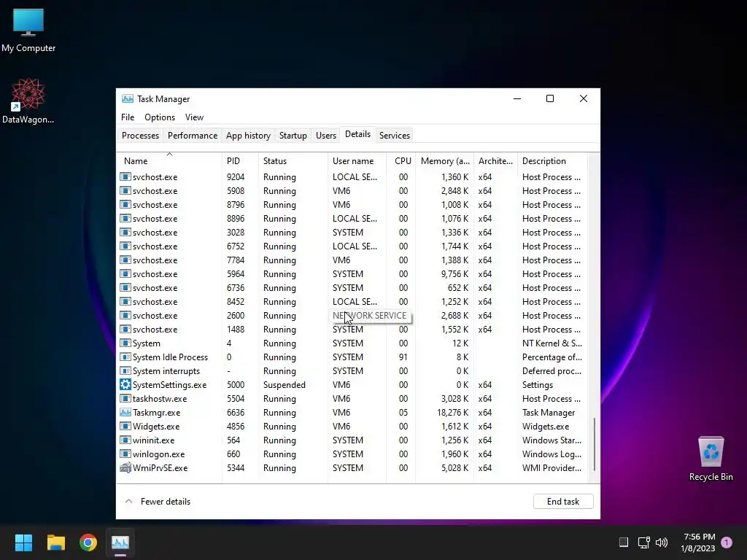Click icon of svchost.exe PID 9204
Viewport: 747px width, 560px height.
point(125,176)
